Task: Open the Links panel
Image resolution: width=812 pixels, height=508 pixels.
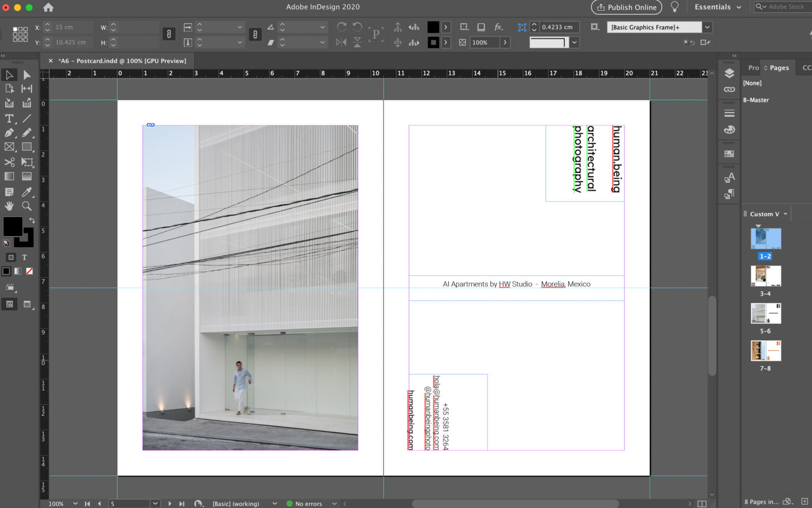Action: click(x=729, y=89)
